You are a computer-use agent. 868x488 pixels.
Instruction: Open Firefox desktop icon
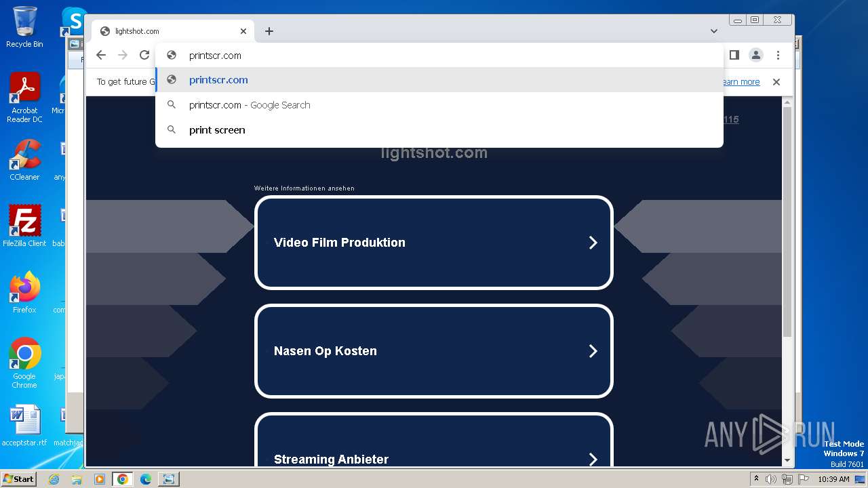[24, 292]
